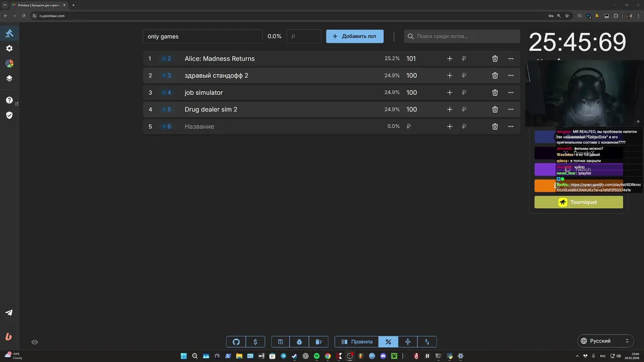Open the auction gavel page in sidebar
This screenshot has width=644, height=362.
click(9, 33)
